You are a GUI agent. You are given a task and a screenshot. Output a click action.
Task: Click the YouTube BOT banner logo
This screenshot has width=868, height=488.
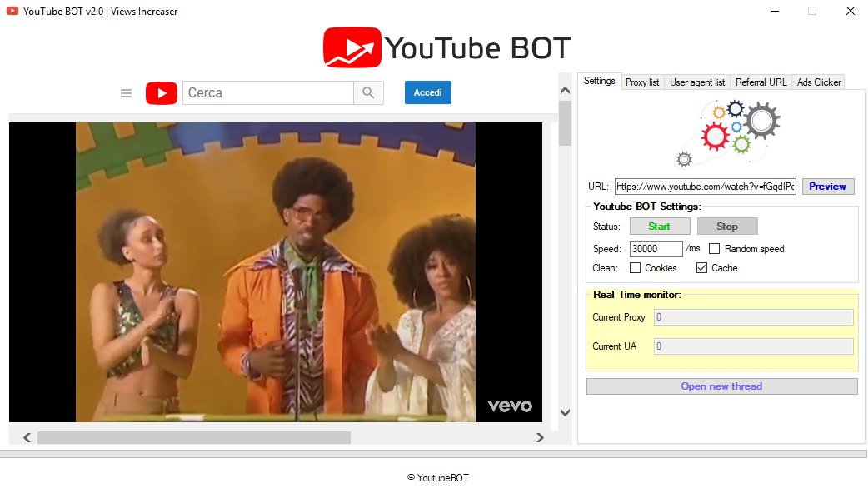(446, 47)
